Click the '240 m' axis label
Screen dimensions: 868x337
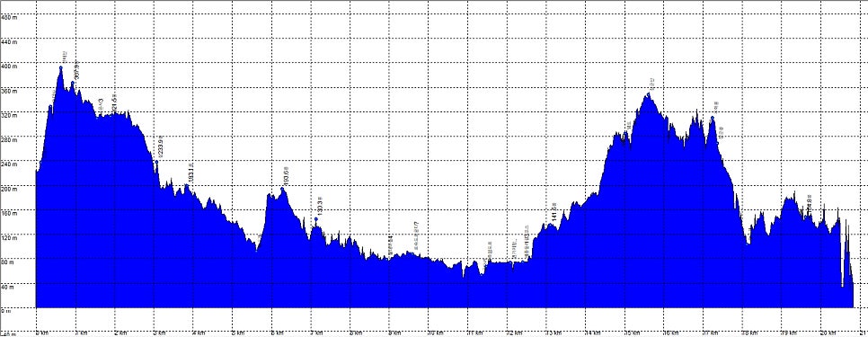pos(9,164)
